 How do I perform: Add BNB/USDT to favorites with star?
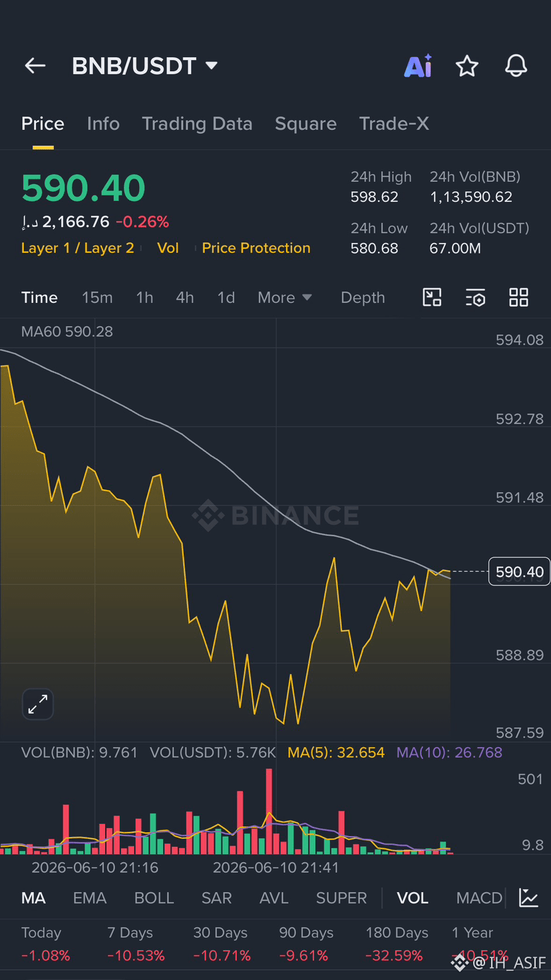(467, 66)
